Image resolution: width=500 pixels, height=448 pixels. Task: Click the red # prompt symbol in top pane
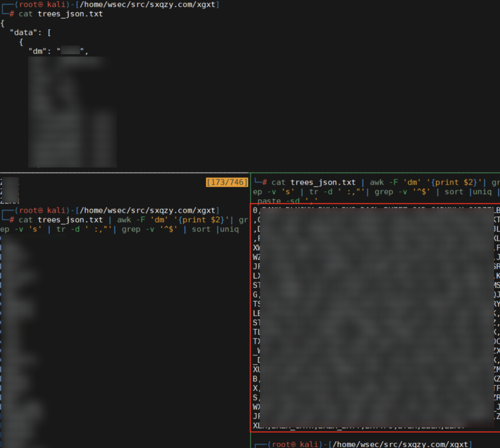12,14
